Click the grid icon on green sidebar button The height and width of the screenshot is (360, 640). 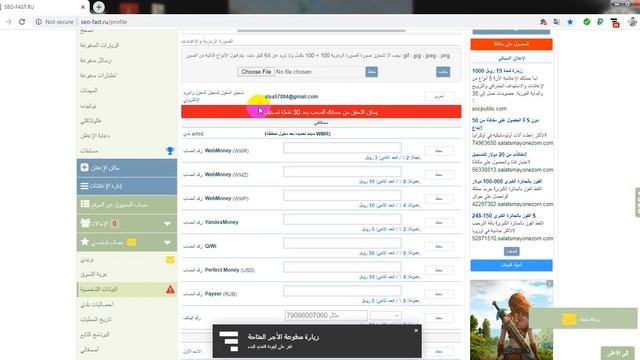(x=85, y=204)
